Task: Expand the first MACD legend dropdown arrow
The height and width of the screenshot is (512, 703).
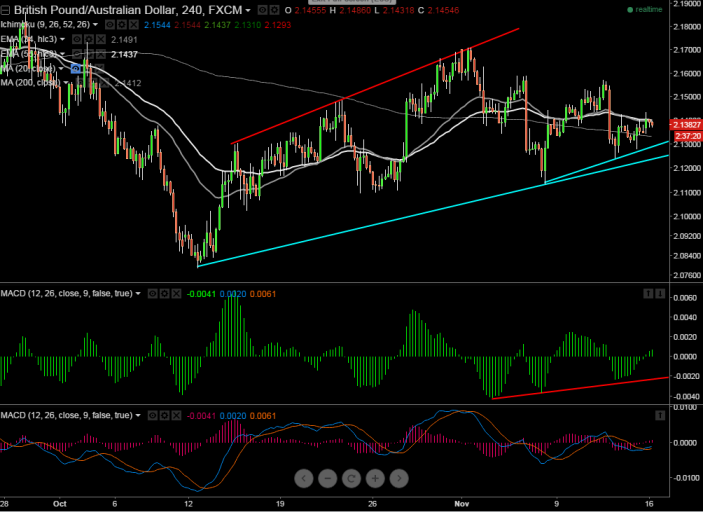Action: (139, 294)
